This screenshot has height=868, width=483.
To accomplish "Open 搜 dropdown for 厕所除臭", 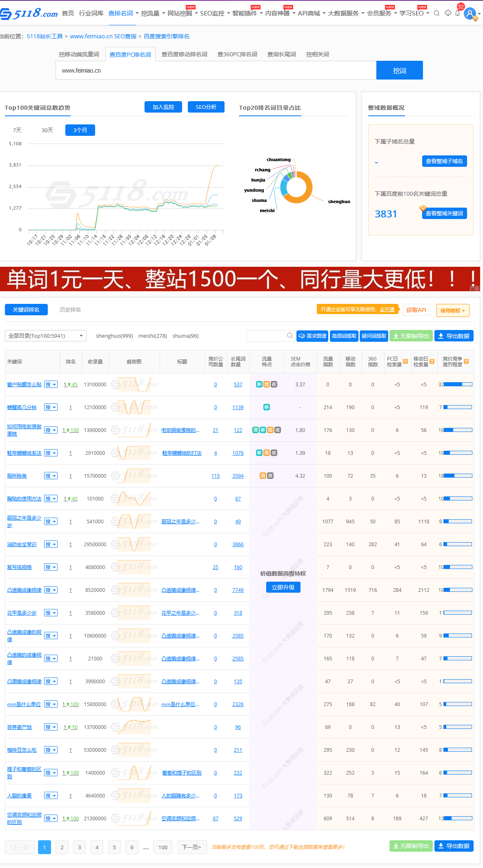I will click(x=51, y=476).
